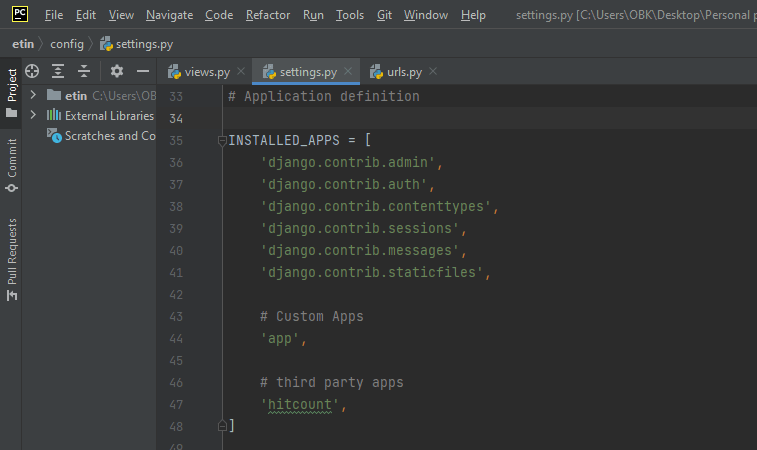Viewport: 757px width, 450px height.
Task: Click 'django.contrib.staticfiles' string
Action: point(372,272)
